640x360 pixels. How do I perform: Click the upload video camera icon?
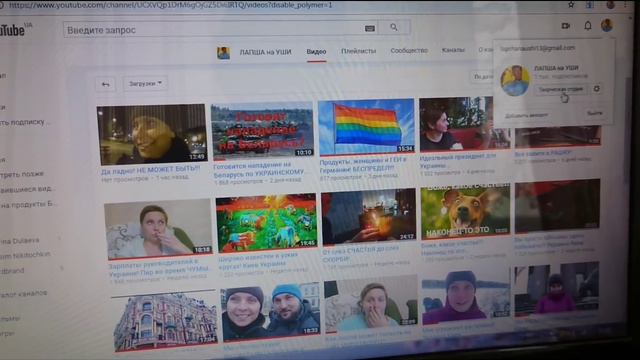click(x=566, y=26)
